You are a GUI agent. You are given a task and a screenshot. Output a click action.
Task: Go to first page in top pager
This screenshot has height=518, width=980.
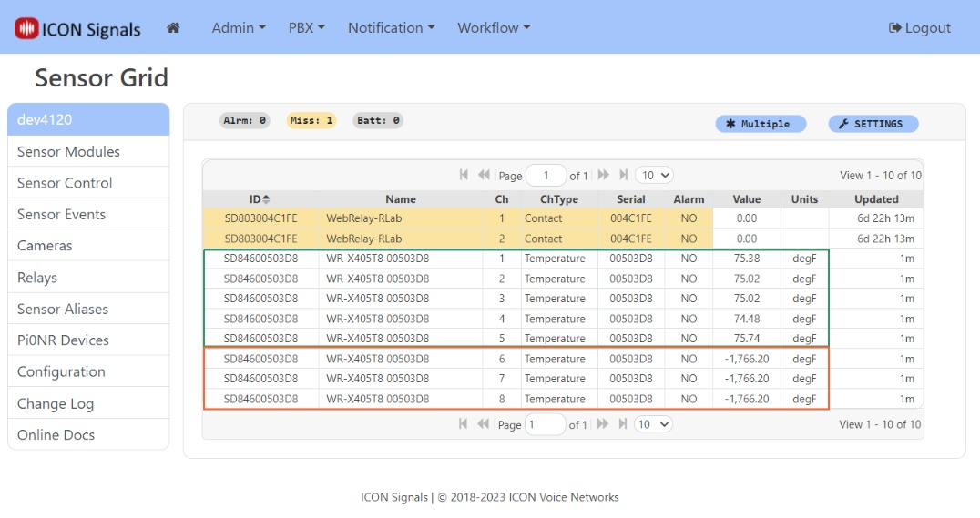click(464, 175)
